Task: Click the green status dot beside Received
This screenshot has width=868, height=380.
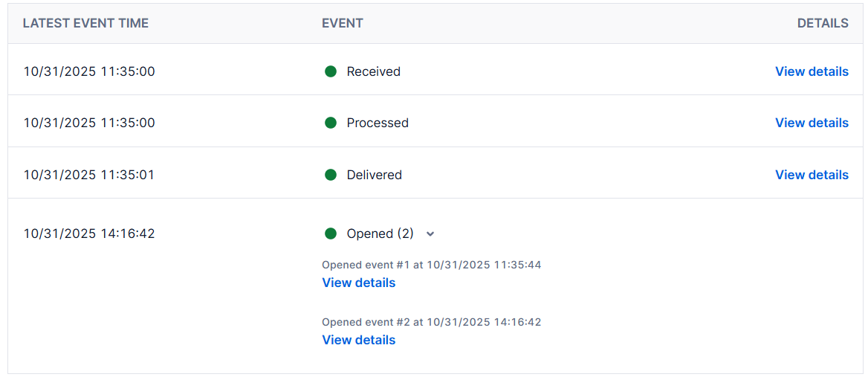Action: (x=331, y=71)
